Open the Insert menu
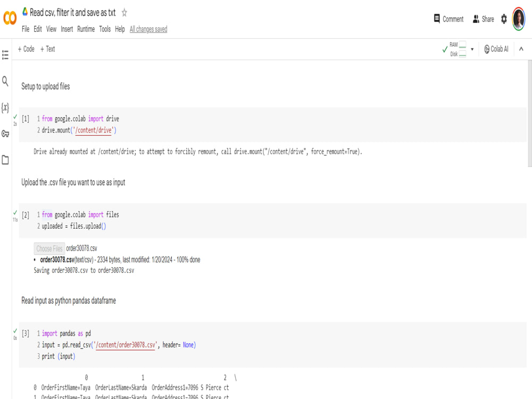 click(x=66, y=29)
